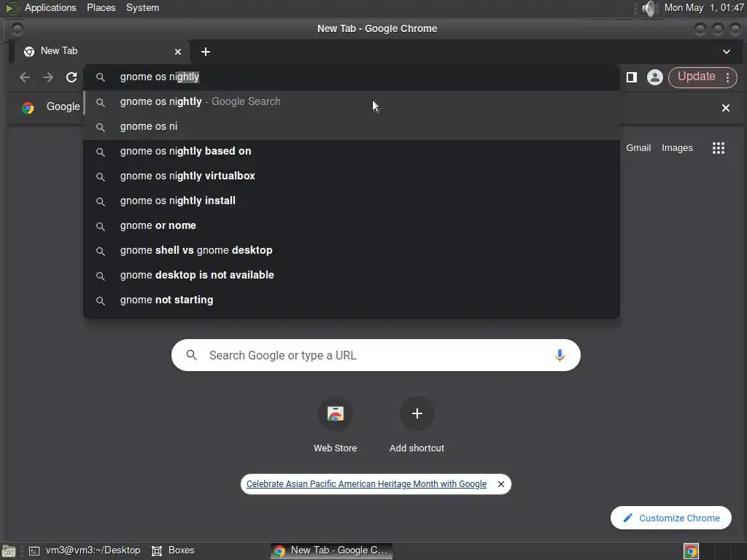The width and height of the screenshot is (747, 560).
Task: Open the Chrome profile avatar icon
Action: click(654, 77)
